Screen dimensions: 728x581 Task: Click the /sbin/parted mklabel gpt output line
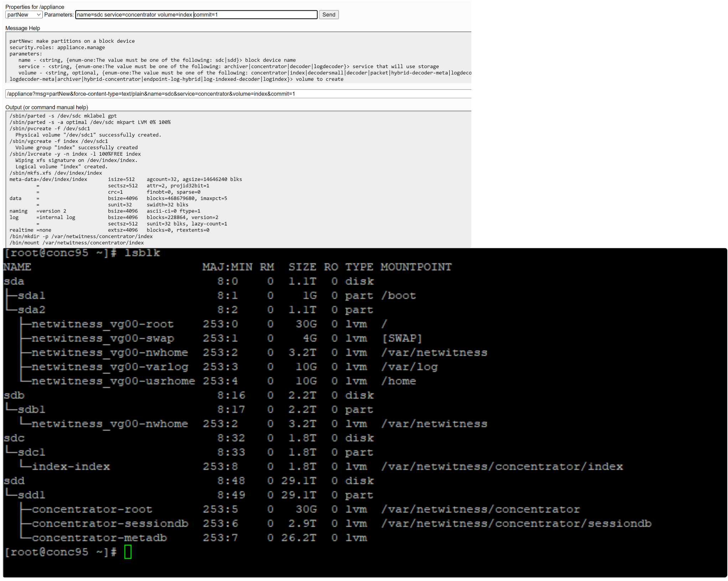coord(63,116)
